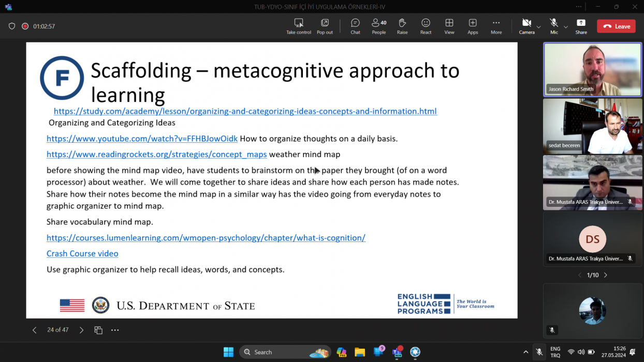This screenshot has width=644, height=362.
Task: Expand the Camera options arrow
Action: (x=538, y=26)
